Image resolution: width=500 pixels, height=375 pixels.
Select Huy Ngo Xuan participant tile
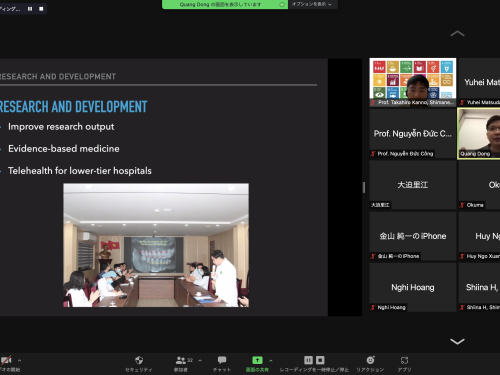(479, 236)
